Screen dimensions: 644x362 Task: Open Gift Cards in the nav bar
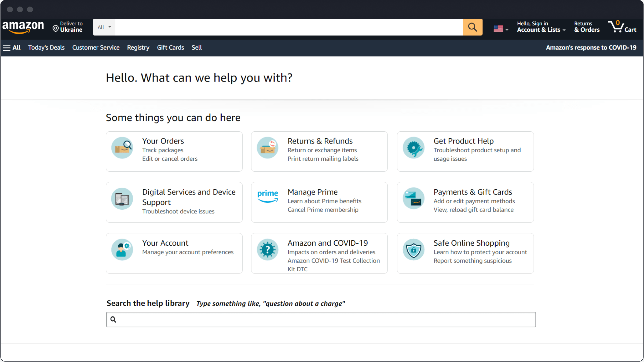170,48
